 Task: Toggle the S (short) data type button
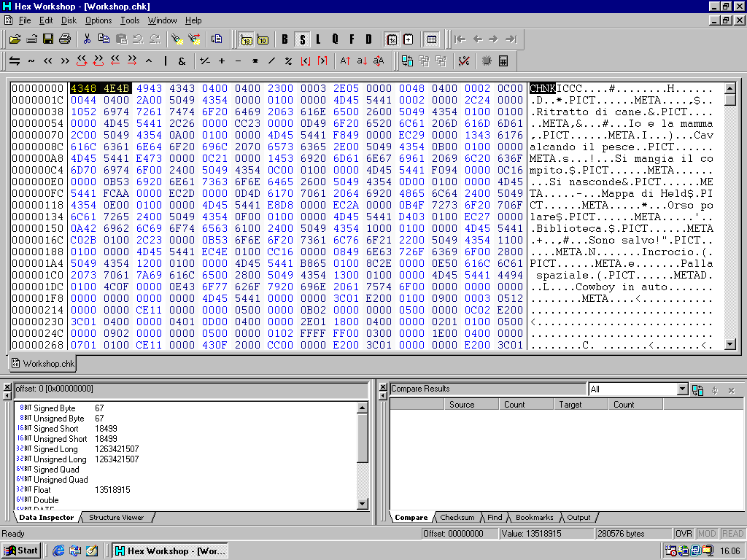[301, 39]
